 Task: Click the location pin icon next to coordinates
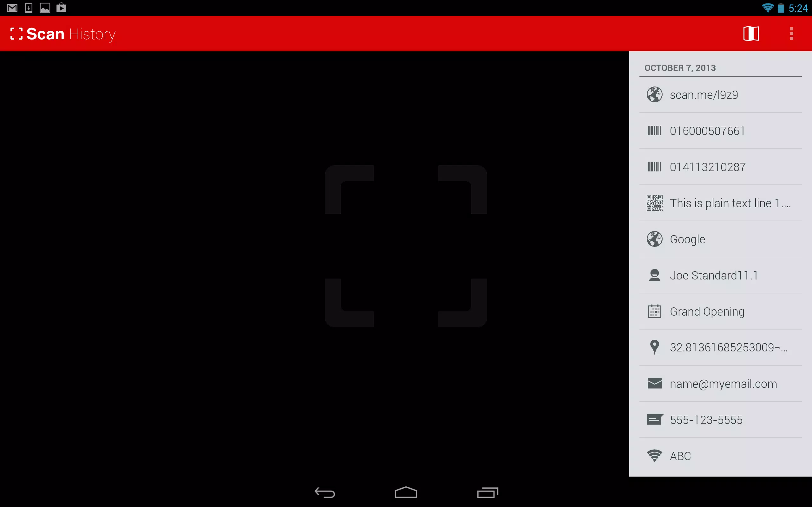click(x=654, y=348)
